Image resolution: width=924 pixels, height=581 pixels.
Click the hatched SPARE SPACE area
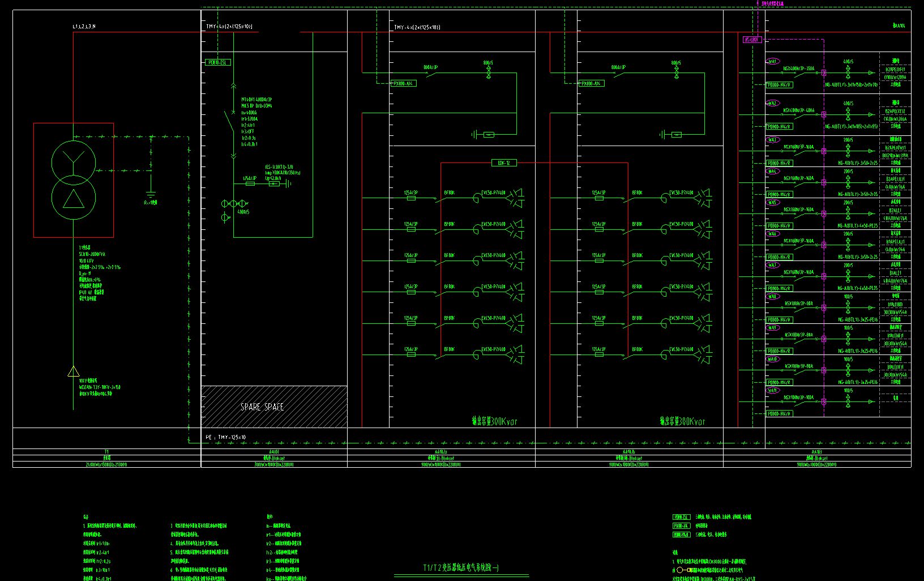(x=274, y=407)
